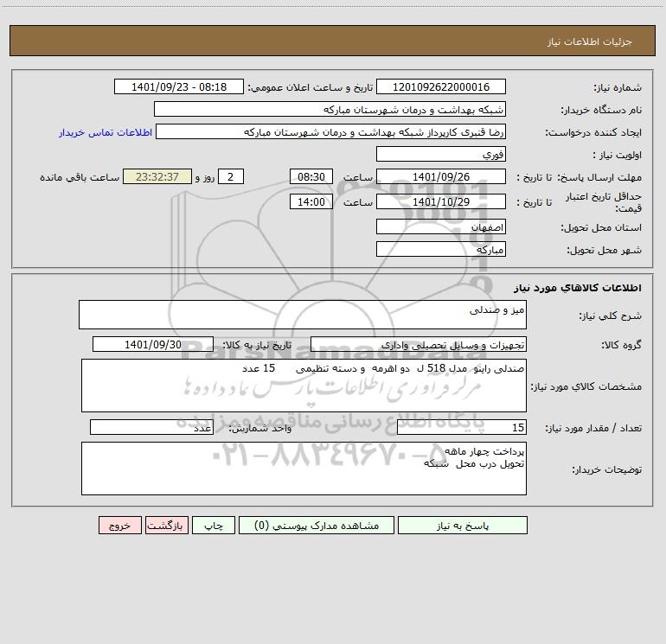666x644 pixels.
Task: Click the پاسخ به نیاز button
Action: (463, 525)
